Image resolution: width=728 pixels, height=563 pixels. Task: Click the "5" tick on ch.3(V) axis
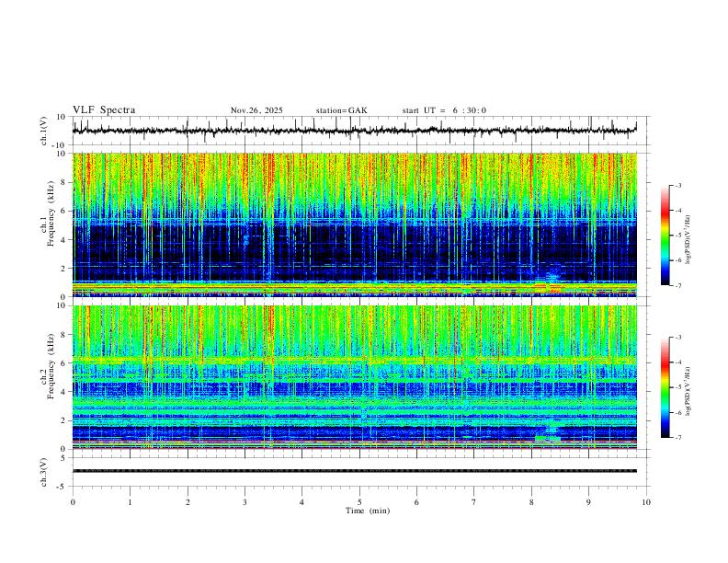[64, 458]
